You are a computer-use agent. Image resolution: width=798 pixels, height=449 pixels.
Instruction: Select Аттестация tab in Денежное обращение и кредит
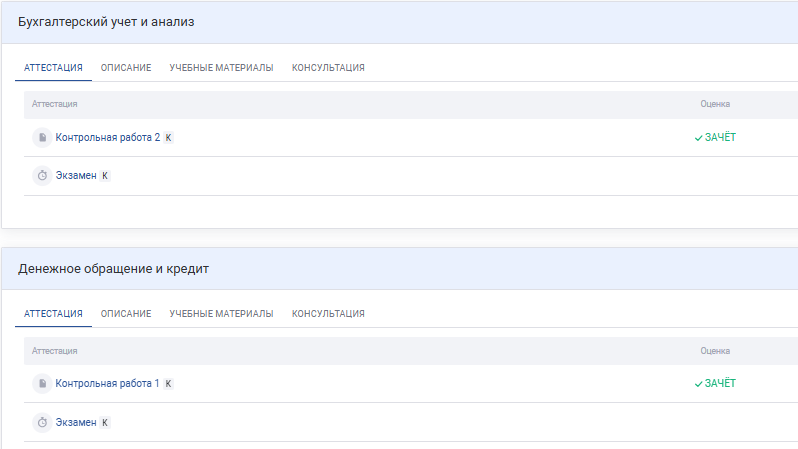(53, 314)
